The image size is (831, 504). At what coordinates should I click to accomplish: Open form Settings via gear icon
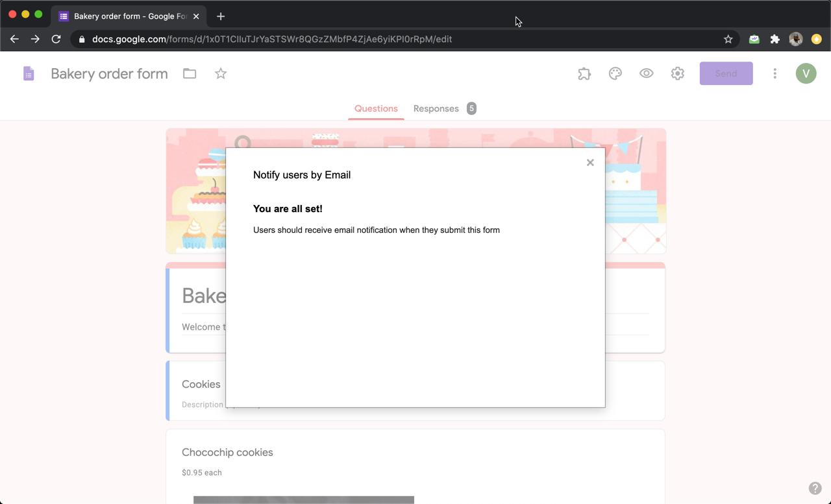[x=677, y=73]
